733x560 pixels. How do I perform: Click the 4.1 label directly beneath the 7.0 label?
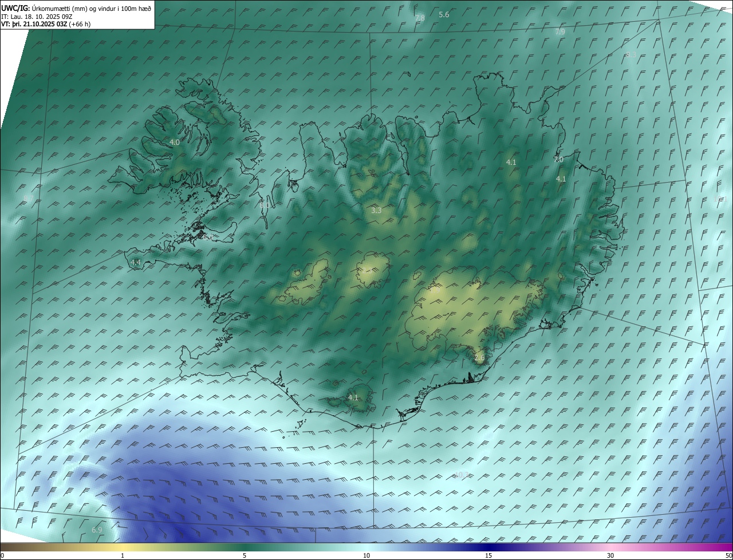561,179
